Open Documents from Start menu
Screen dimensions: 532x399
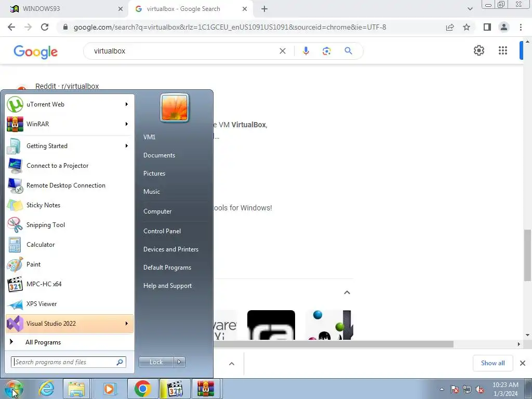tap(159, 155)
